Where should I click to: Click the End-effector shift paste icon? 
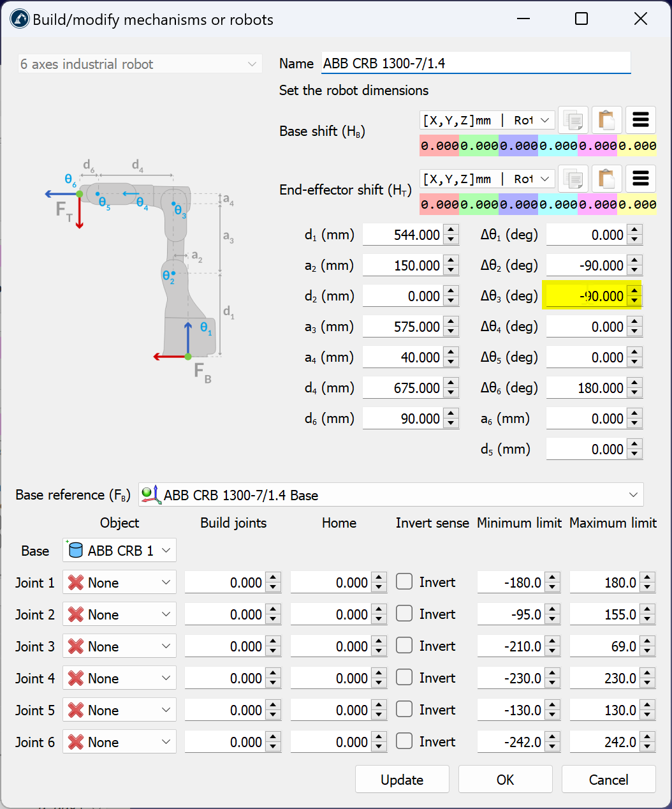pos(606,179)
